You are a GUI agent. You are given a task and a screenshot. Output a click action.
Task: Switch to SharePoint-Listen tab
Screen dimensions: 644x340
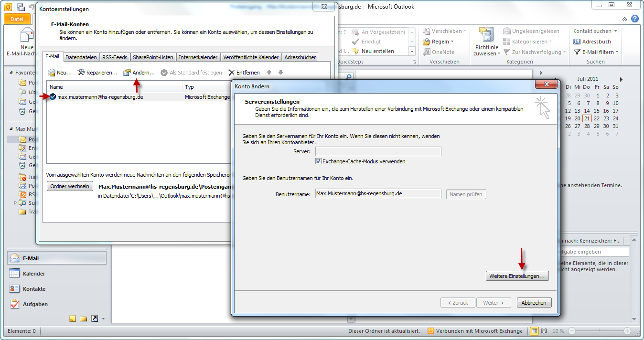tap(153, 57)
